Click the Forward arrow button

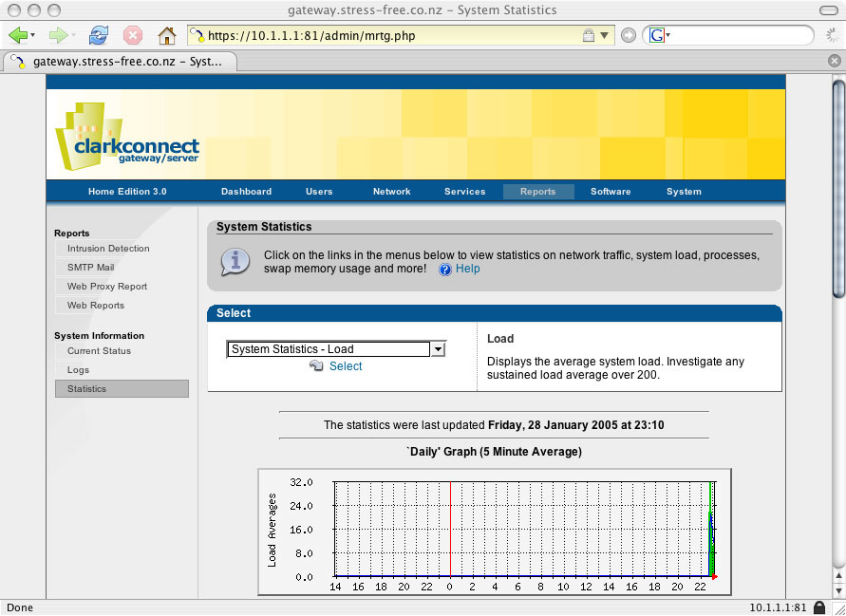(x=57, y=36)
